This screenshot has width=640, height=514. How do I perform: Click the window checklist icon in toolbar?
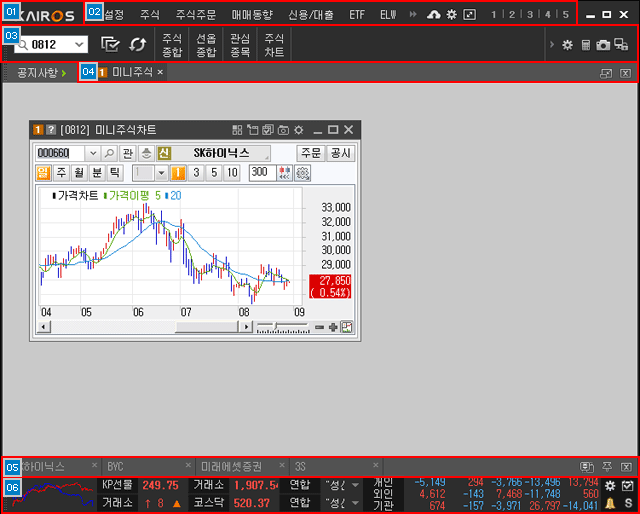pos(110,44)
